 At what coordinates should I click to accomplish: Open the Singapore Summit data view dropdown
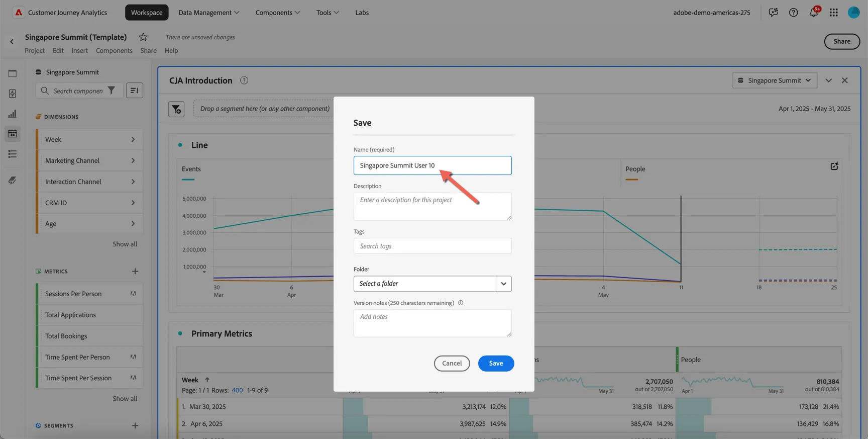coord(775,80)
